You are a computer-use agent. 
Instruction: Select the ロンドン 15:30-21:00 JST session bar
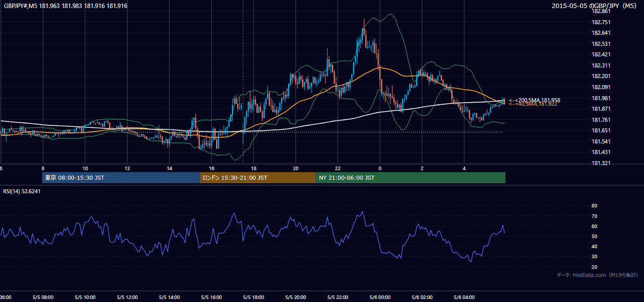[258, 178]
